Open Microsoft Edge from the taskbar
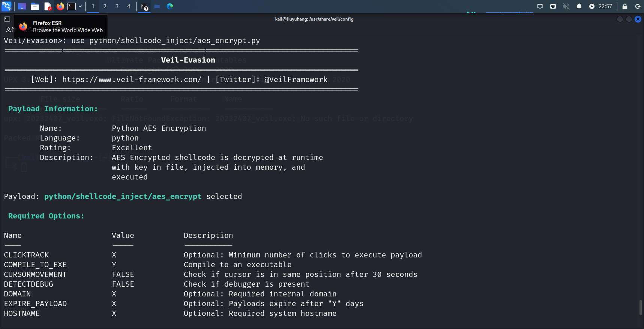The height and width of the screenshot is (329, 644). point(170,6)
